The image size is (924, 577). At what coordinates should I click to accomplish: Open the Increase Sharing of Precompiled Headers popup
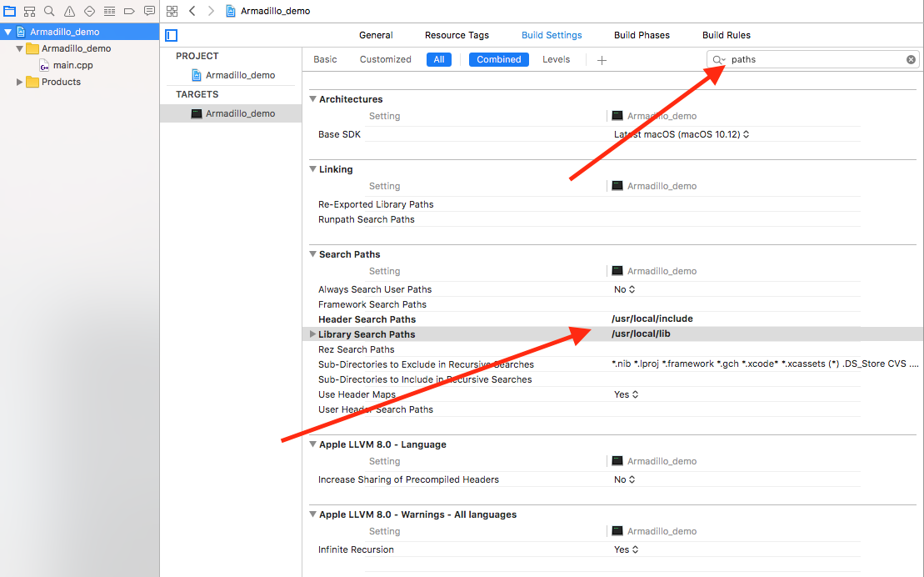[x=625, y=479]
